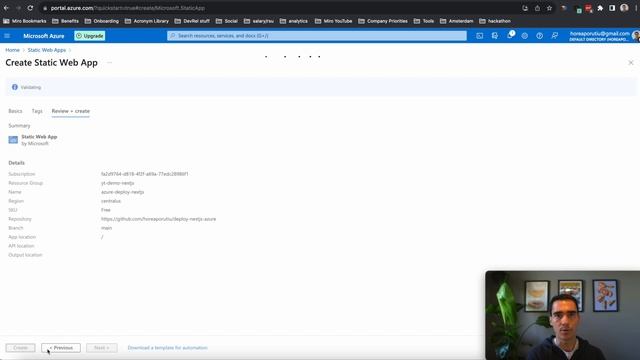Open the DevRel stuff bookmarks folder

(192, 21)
